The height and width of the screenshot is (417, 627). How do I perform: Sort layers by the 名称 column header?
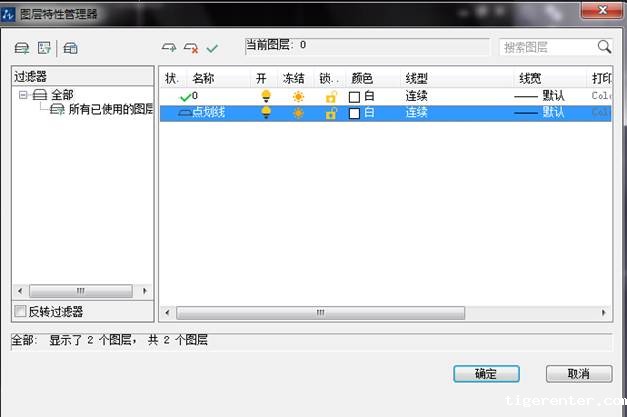(203, 77)
